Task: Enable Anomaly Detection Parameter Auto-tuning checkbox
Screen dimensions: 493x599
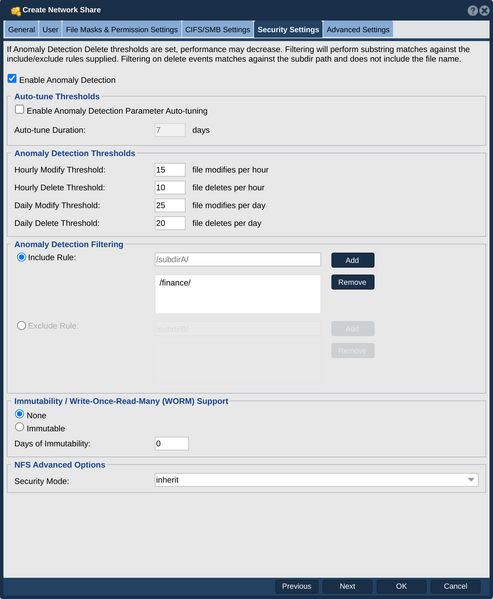Action: (x=19, y=110)
